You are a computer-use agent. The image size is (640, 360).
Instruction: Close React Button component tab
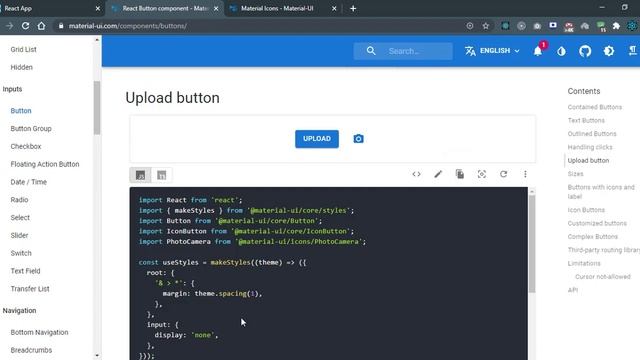(x=216, y=8)
